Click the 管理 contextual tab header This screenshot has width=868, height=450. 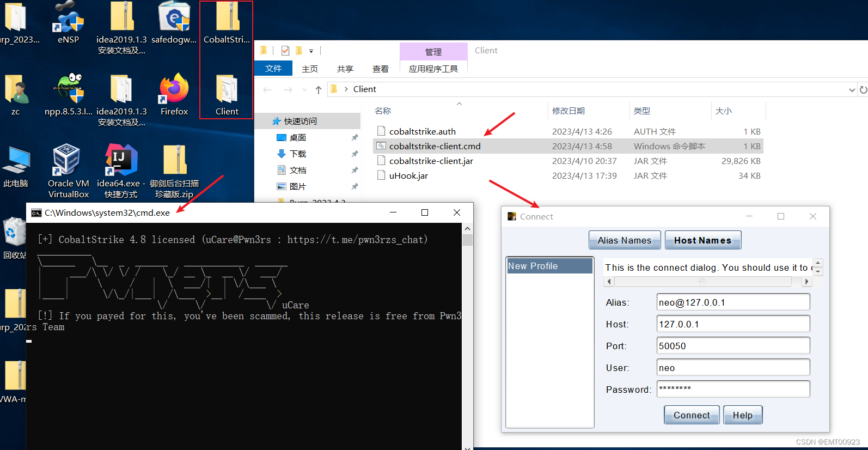click(433, 52)
